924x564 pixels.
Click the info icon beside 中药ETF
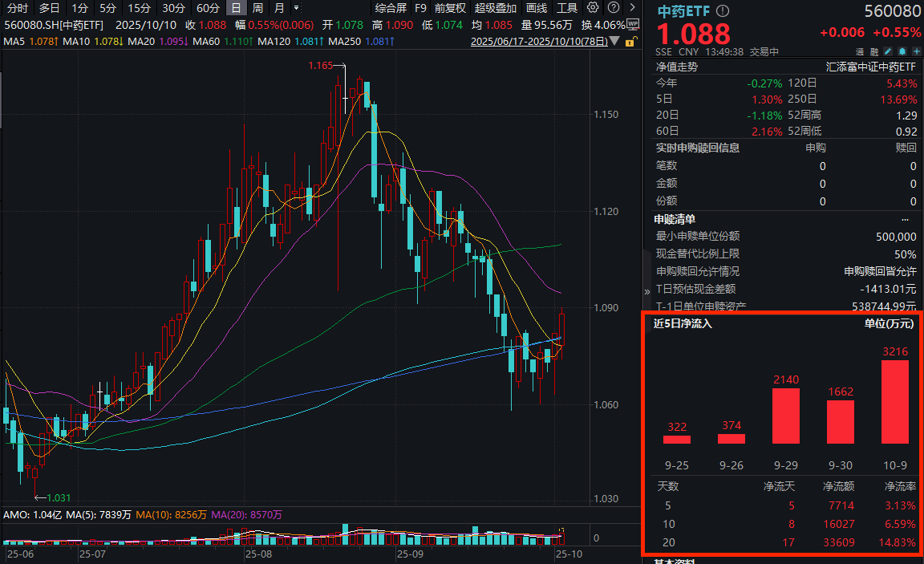723,10
